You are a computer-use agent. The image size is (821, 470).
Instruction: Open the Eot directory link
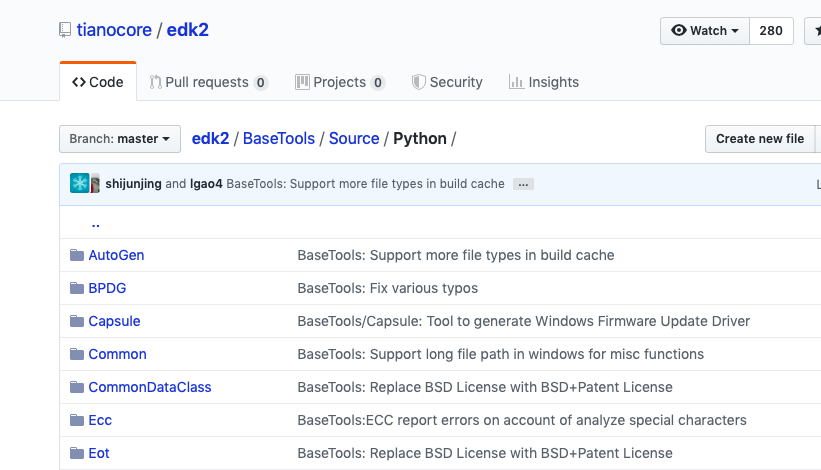(x=99, y=453)
